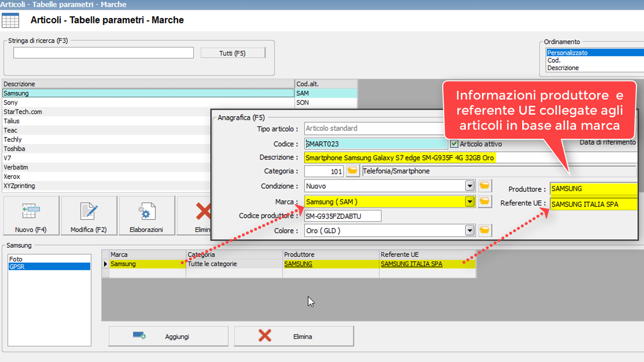Screen dimensions: 644x362
Task: Click the Tutte le categorie cell
Action: [x=234, y=264]
